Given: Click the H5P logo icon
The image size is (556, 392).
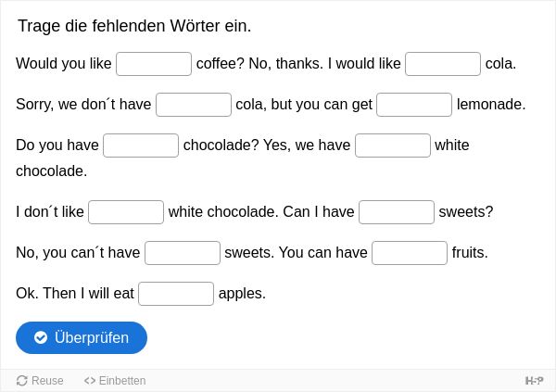Looking at the screenshot, I should (x=534, y=381).
